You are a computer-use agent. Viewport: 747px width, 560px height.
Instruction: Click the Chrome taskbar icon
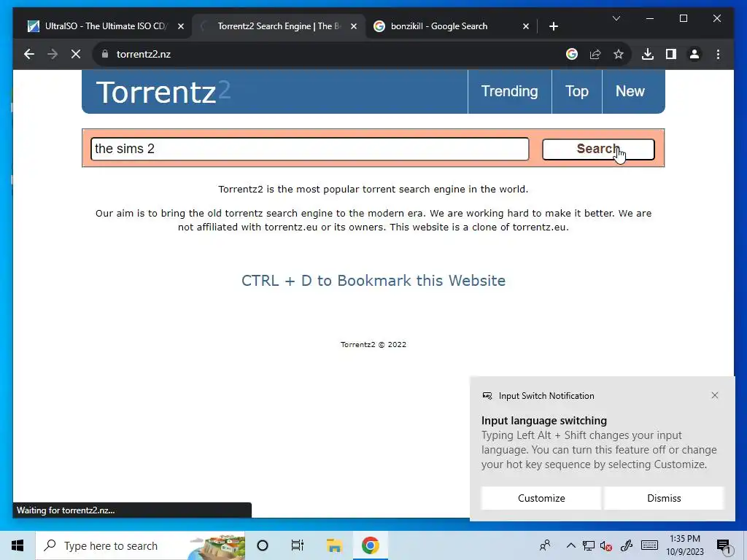point(370,545)
